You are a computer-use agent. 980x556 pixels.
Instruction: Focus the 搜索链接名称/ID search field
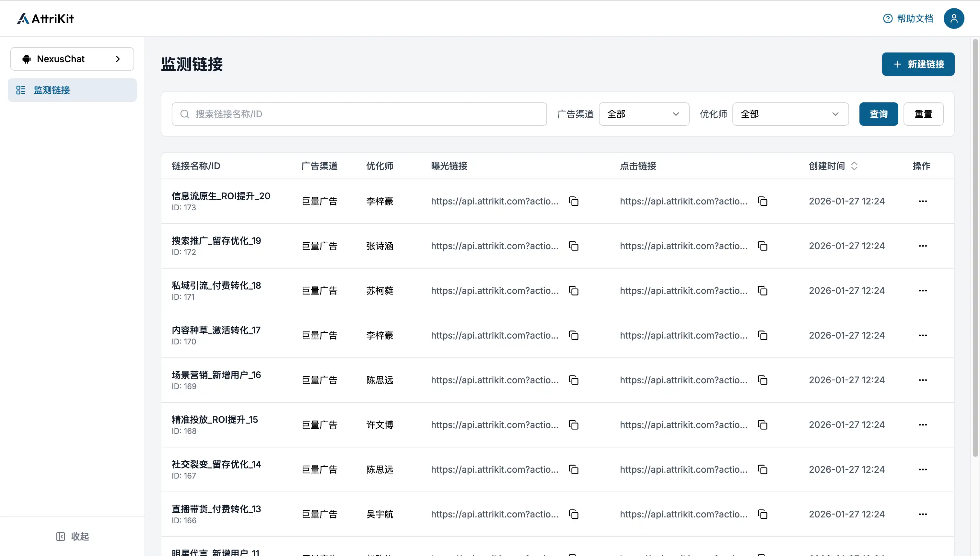point(359,114)
